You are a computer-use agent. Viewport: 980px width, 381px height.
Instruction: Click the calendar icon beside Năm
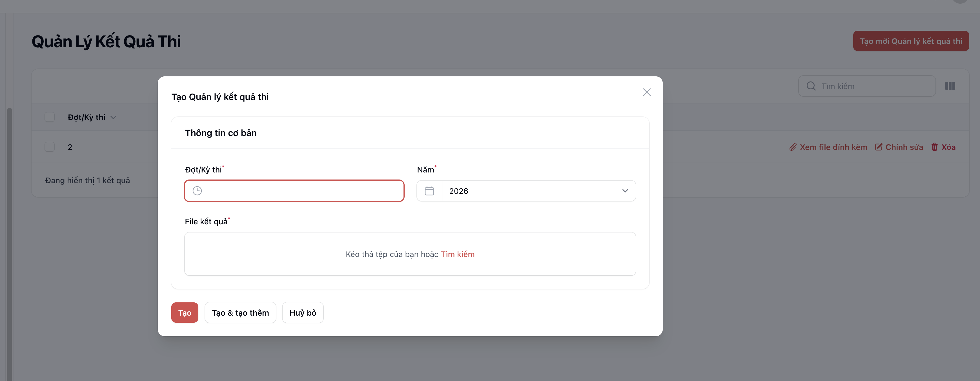click(x=429, y=191)
